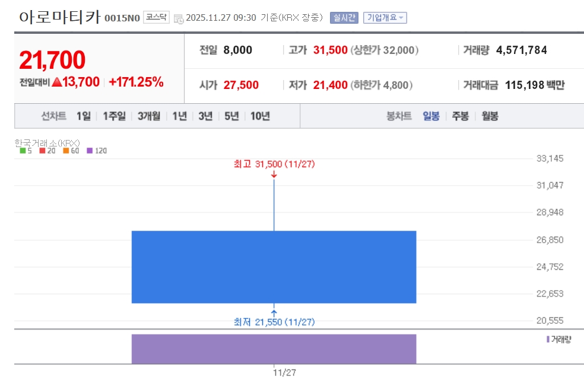Click the stock code 0015N0
Screen dimensions: 584x392
(x=122, y=18)
